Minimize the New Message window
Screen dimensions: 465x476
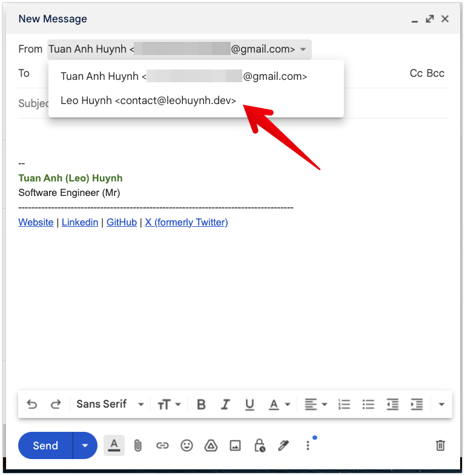point(415,20)
